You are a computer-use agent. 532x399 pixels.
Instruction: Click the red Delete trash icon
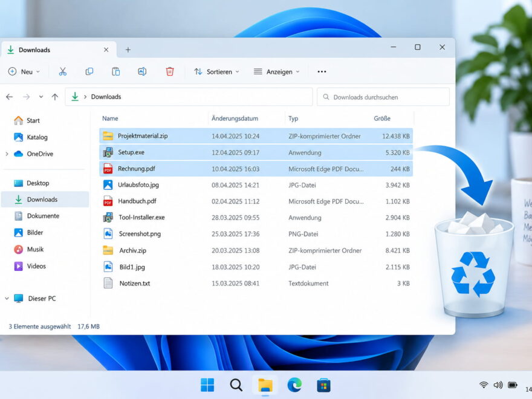pos(170,71)
